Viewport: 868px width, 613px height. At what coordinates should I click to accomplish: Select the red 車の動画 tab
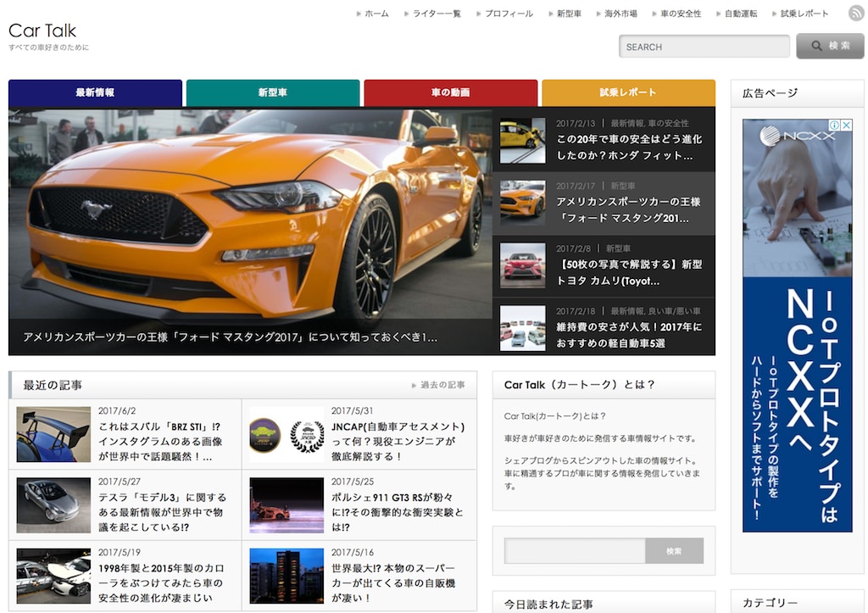pyautogui.click(x=451, y=92)
